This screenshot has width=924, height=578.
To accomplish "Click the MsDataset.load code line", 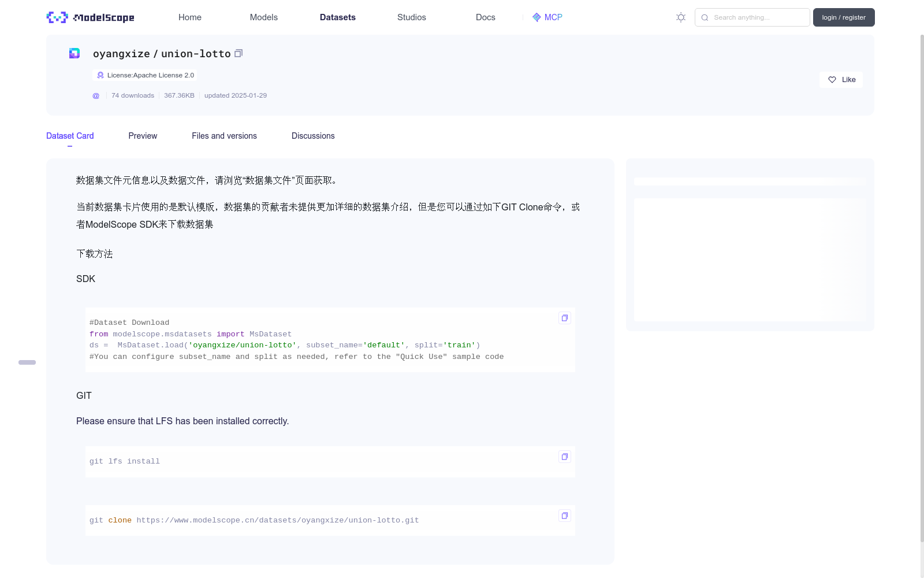I will 285,345.
